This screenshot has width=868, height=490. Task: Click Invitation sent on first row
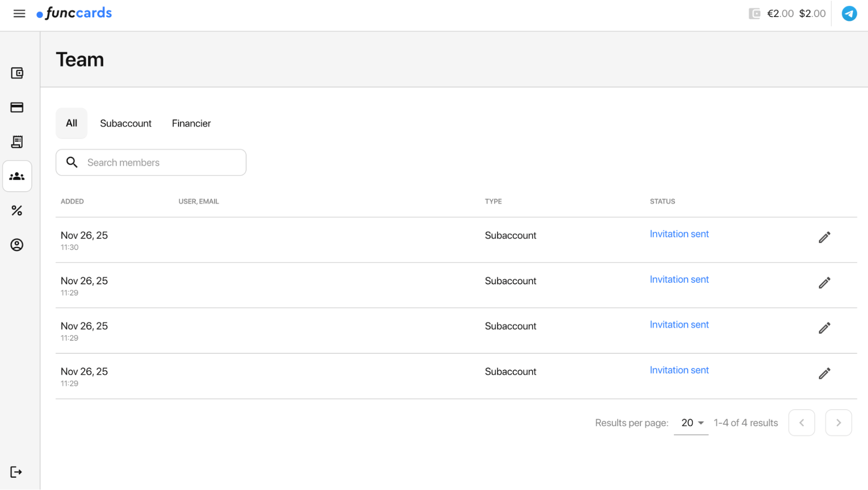coord(679,234)
